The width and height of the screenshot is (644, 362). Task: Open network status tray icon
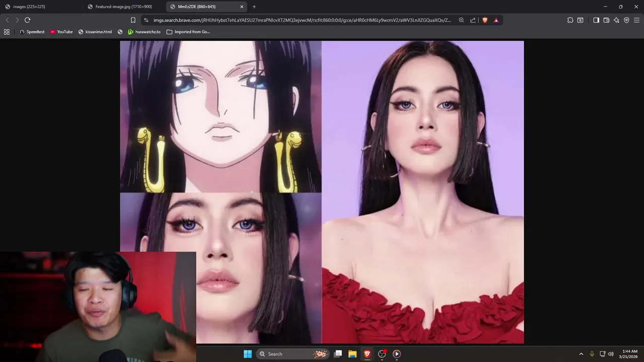pos(602,354)
